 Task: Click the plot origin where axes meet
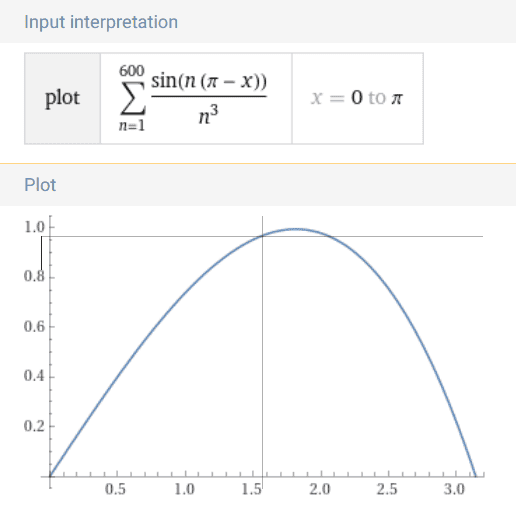coord(50,476)
